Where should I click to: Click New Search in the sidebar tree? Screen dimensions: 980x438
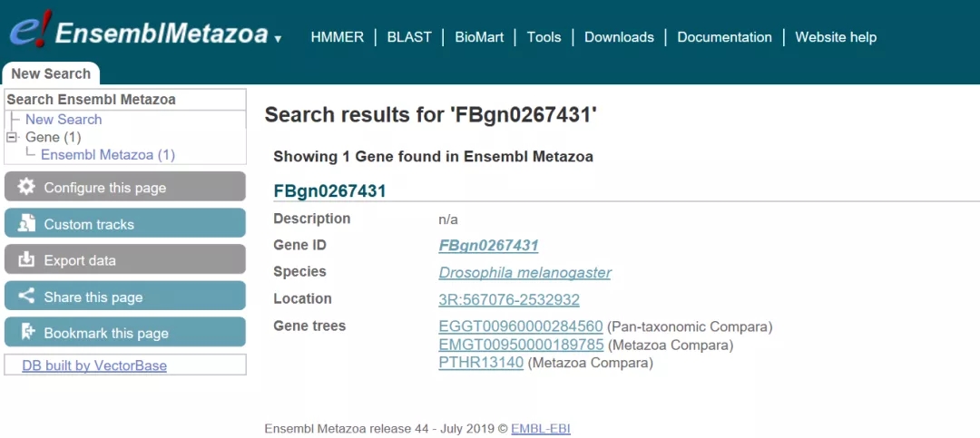coord(64,119)
